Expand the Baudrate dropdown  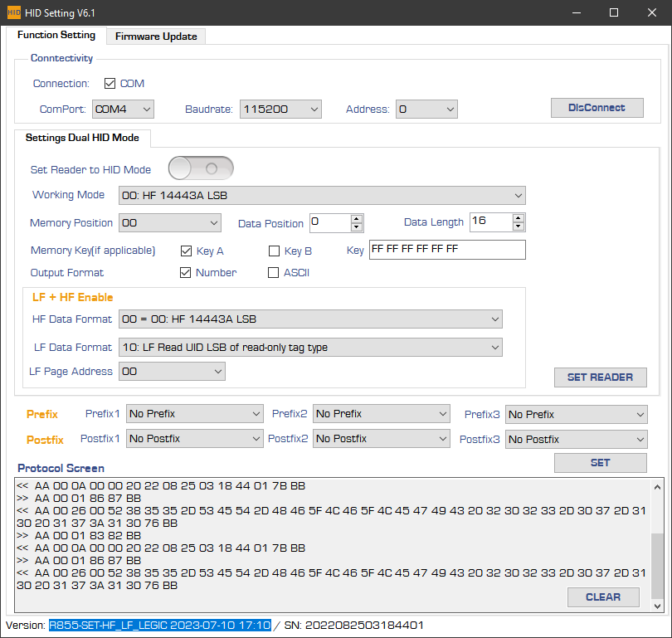pos(280,109)
